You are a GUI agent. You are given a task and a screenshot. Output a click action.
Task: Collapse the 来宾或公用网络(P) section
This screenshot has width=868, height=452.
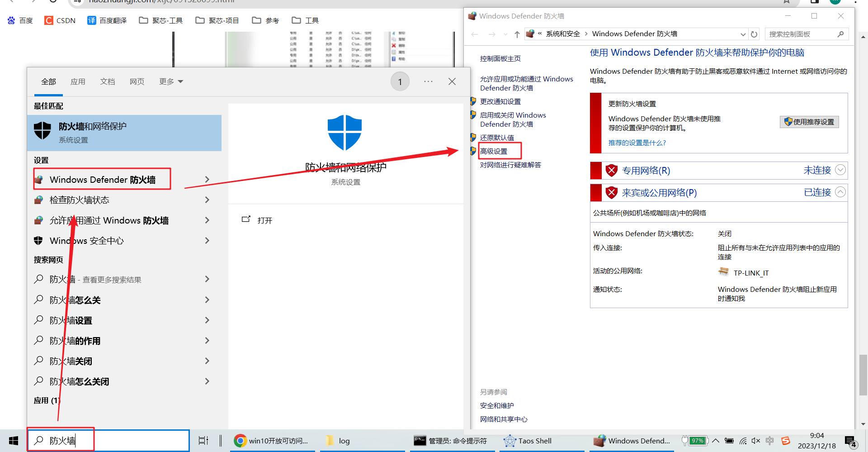tap(840, 192)
